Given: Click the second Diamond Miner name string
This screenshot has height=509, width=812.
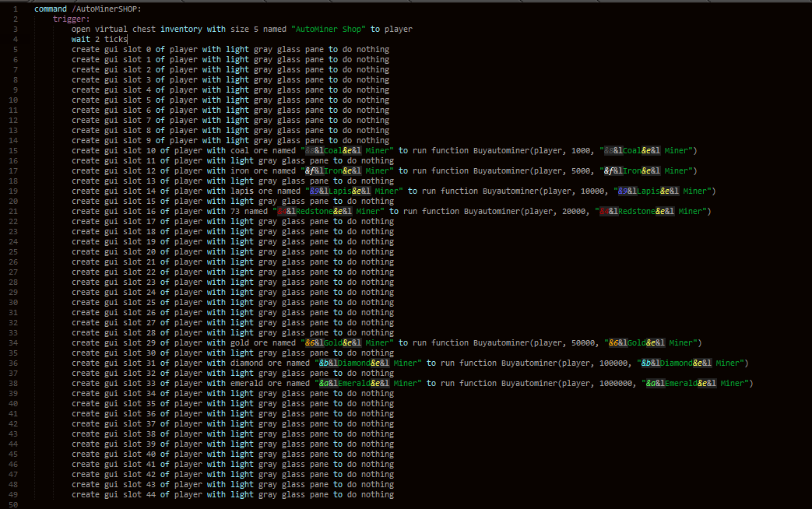Looking at the screenshot, I should (x=691, y=363).
